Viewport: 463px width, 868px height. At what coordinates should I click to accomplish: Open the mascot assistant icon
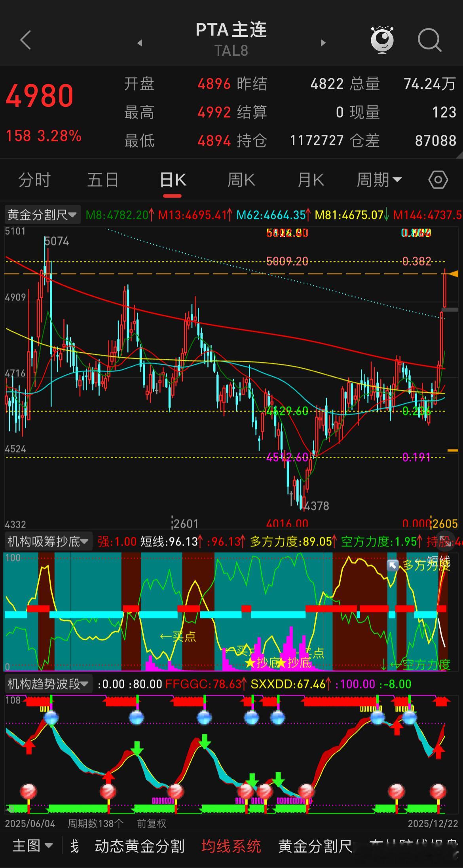point(382,40)
